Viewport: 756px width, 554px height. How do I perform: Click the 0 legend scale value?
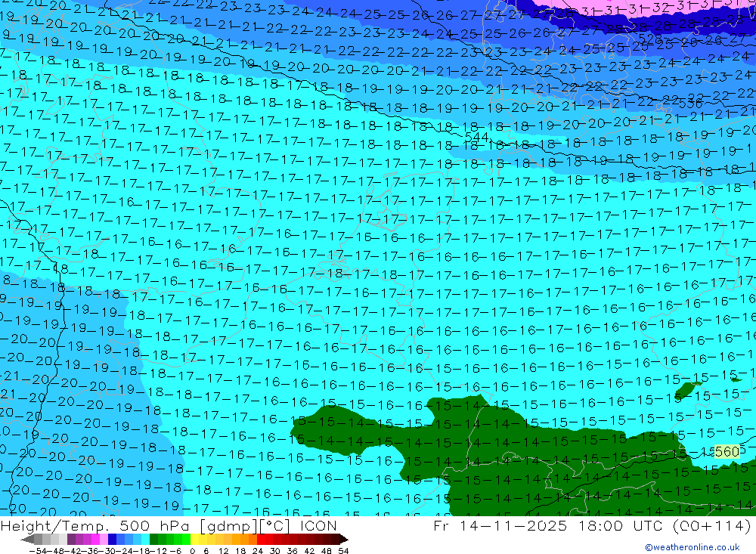(192, 551)
